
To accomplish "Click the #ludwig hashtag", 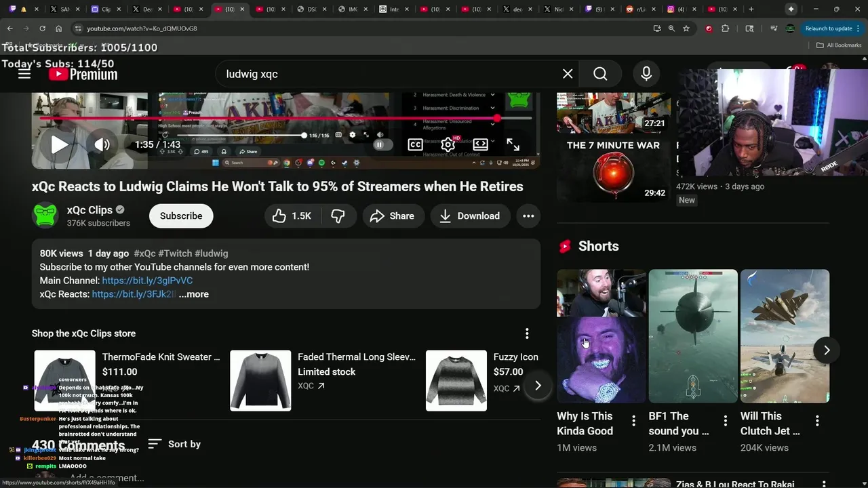I will [x=211, y=253].
